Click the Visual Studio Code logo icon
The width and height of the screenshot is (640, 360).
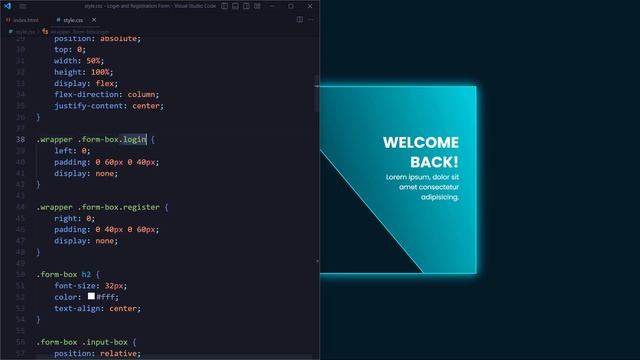7,6
